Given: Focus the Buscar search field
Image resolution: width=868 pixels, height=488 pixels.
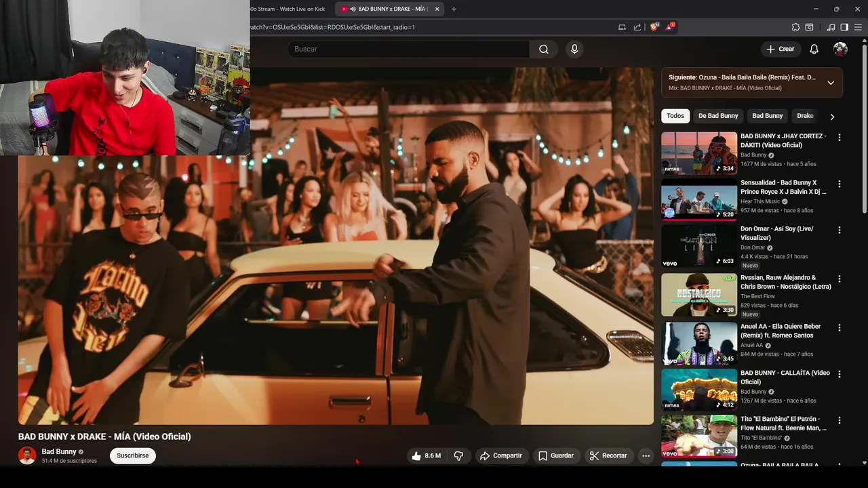Looking at the screenshot, I should coord(408,49).
